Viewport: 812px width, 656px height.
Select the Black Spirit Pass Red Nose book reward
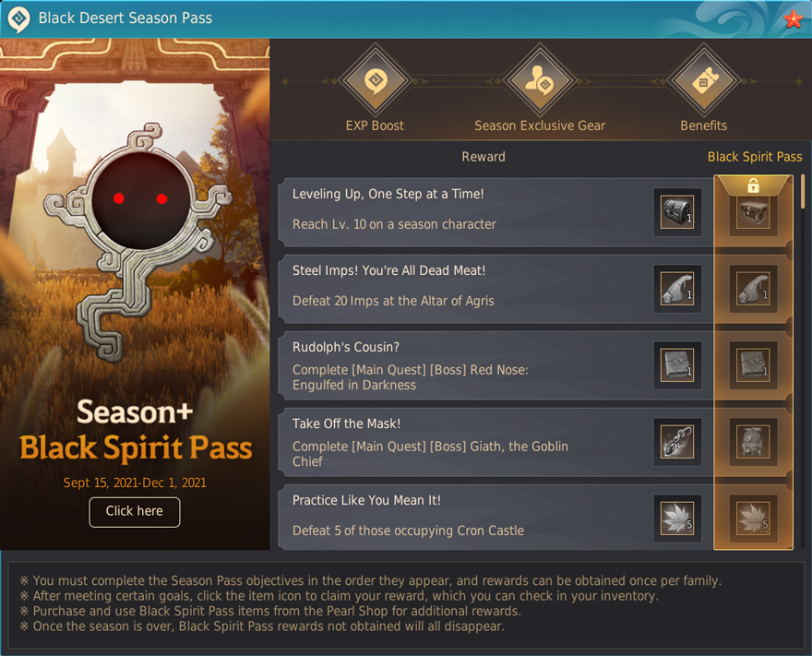click(754, 365)
